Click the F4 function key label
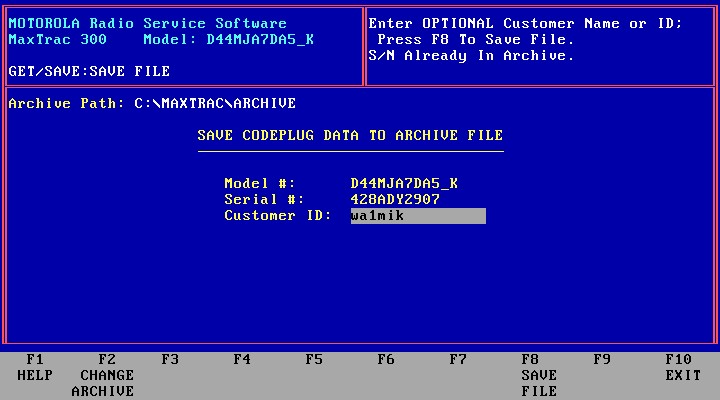This screenshot has width=720, height=400. [242, 359]
